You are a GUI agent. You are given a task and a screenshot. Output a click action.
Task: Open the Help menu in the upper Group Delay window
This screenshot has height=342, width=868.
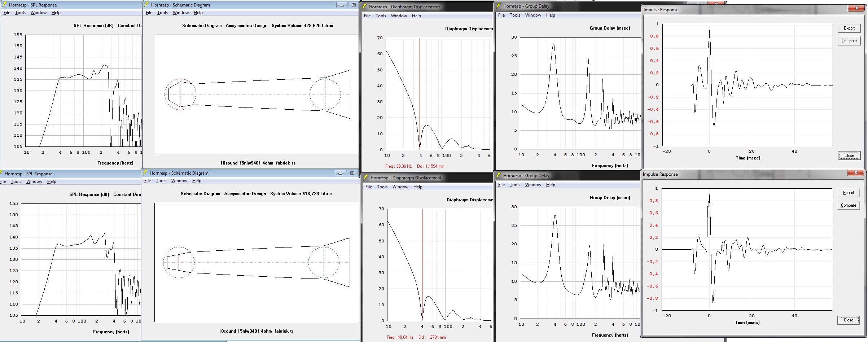[550, 15]
